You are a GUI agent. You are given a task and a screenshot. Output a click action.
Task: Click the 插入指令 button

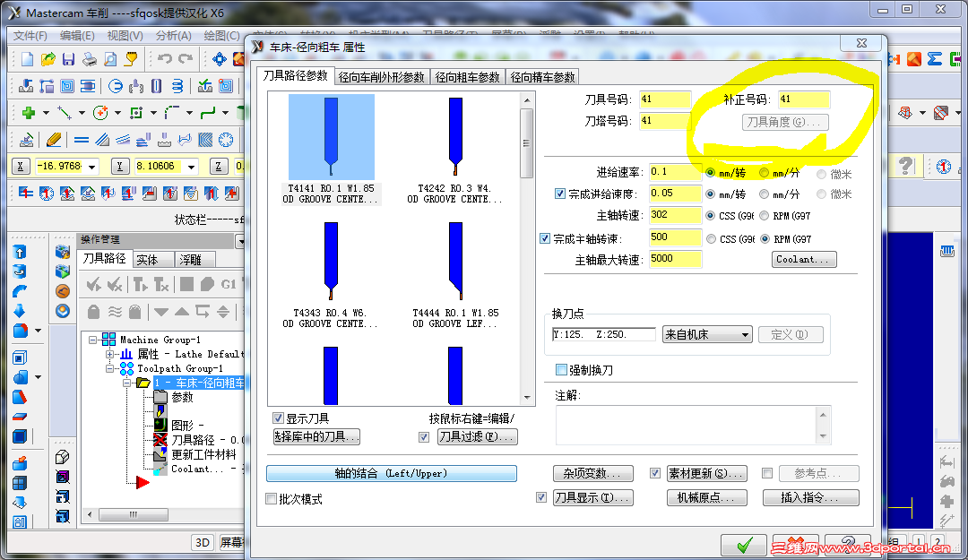coord(810,497)
